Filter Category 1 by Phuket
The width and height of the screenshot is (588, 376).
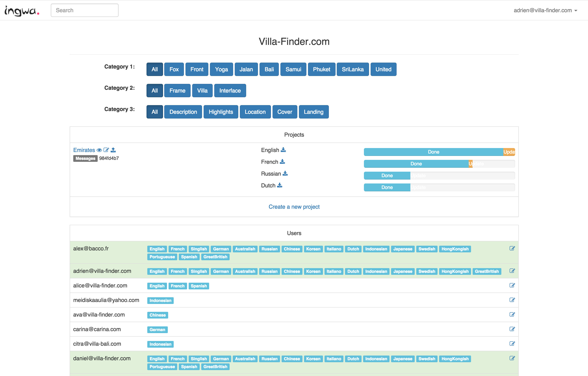(x=321, y=69)
